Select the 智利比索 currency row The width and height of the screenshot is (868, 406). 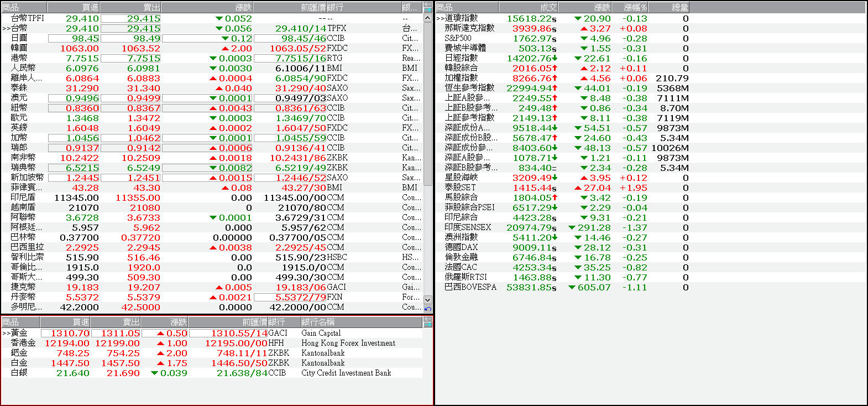pyautogui.click(x=212, y=257)
